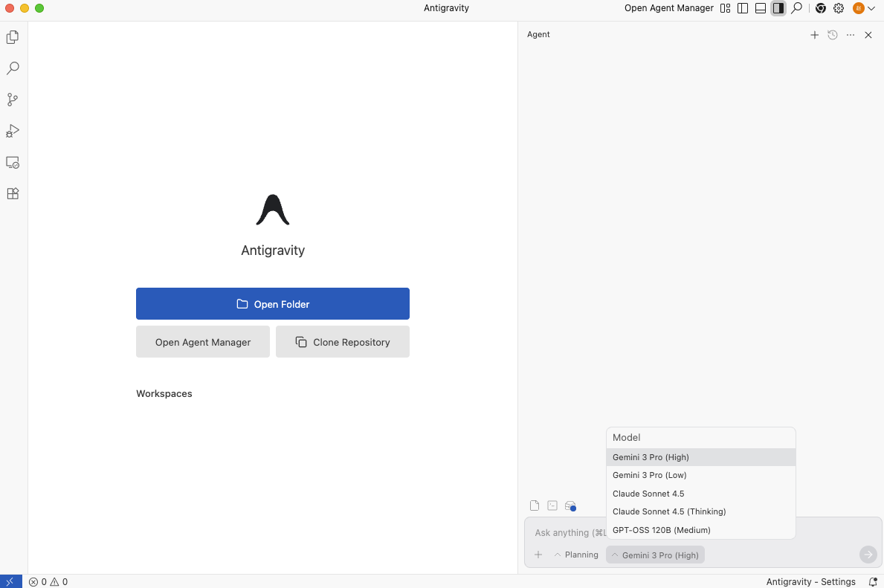Open the agent conversation history clock icon
Viewport: 884px width, 588px height.
[x=832, y=34]
